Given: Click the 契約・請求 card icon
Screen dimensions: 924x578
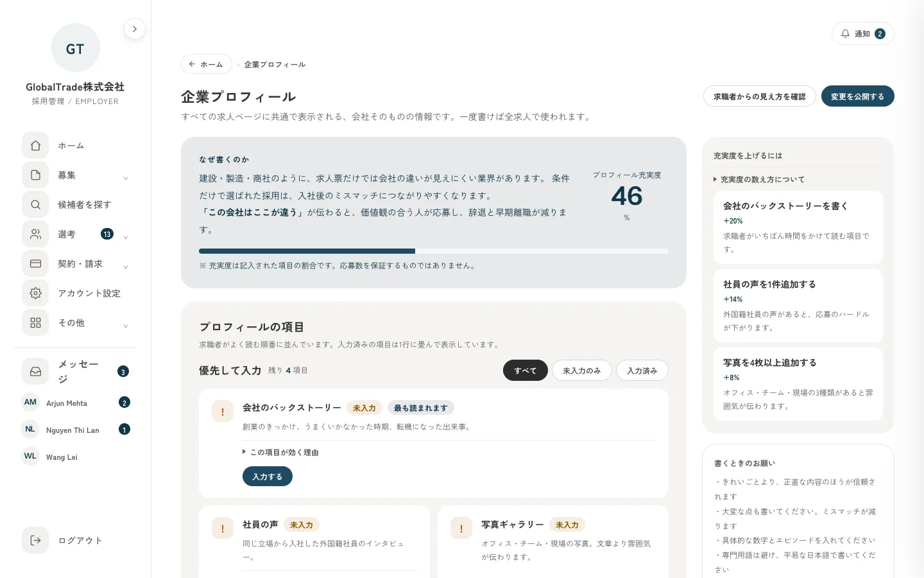Looking at the screenshot, I should pos(35,264).
